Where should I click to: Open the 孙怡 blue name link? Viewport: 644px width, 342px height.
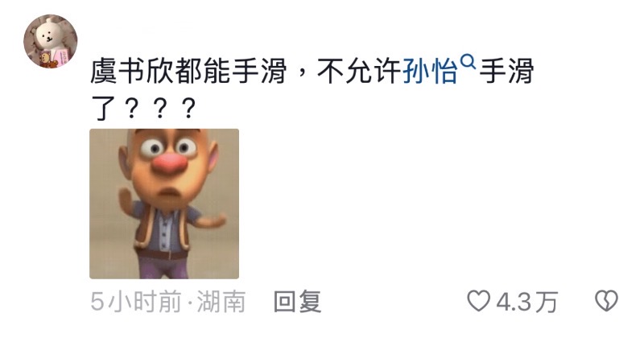(x=430, y=71)
